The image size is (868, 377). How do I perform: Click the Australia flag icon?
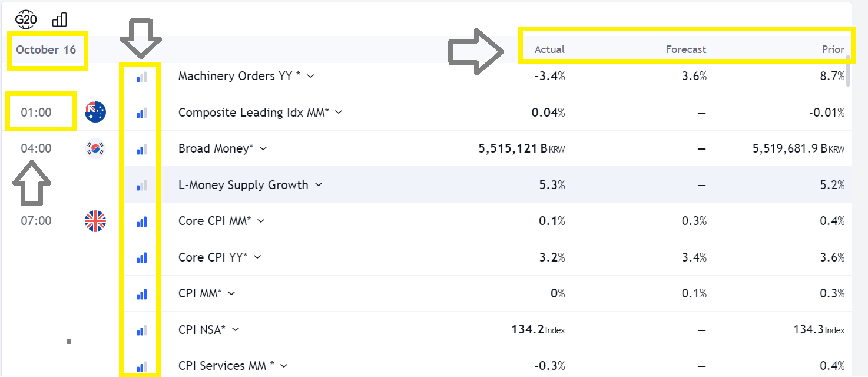95,112
